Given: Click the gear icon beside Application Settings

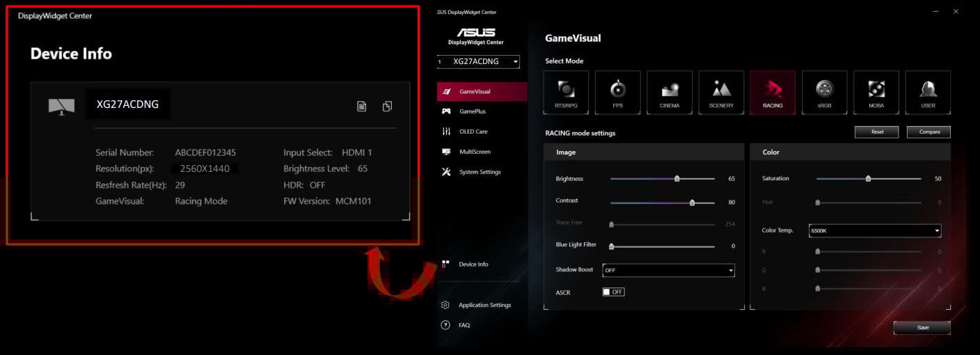Looking at the screenshot, I should click(x=445, y=305).
